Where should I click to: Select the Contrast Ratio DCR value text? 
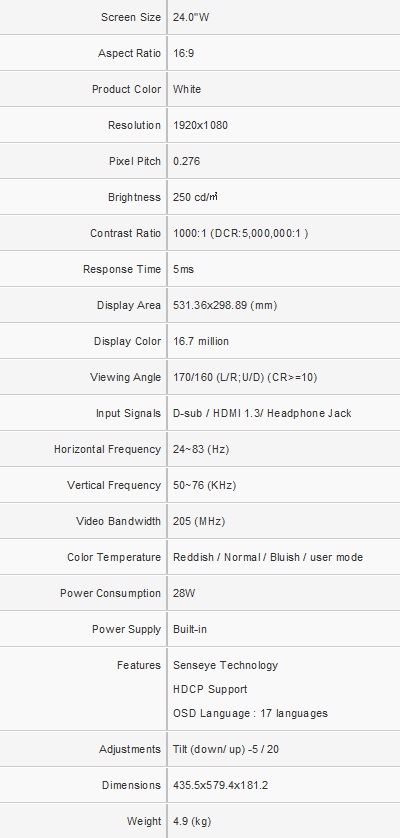(x=241, y=233)
